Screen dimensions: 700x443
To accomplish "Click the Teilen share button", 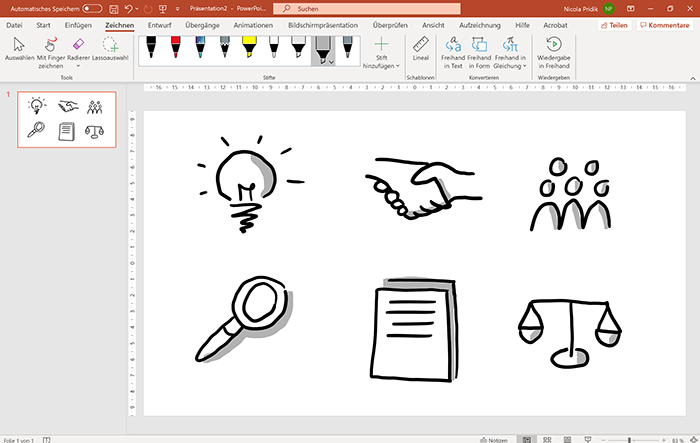I will (616, 24).
